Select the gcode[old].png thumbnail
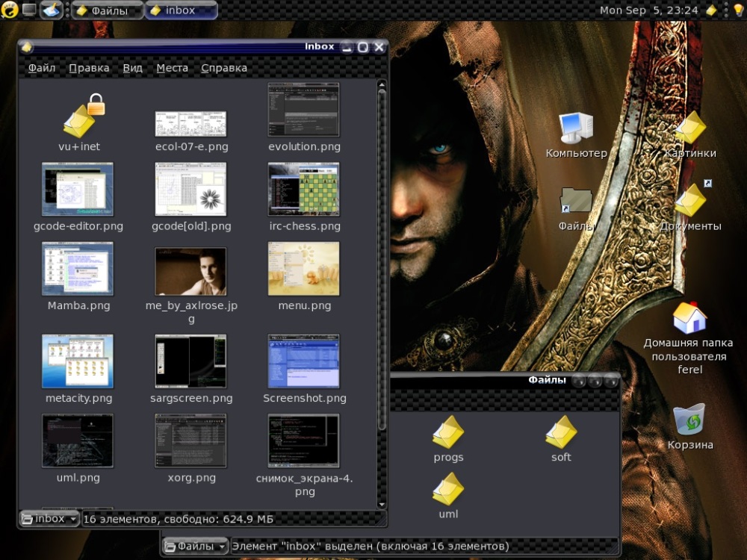This screenshot has width=747, height=560. tap(190, 190)
